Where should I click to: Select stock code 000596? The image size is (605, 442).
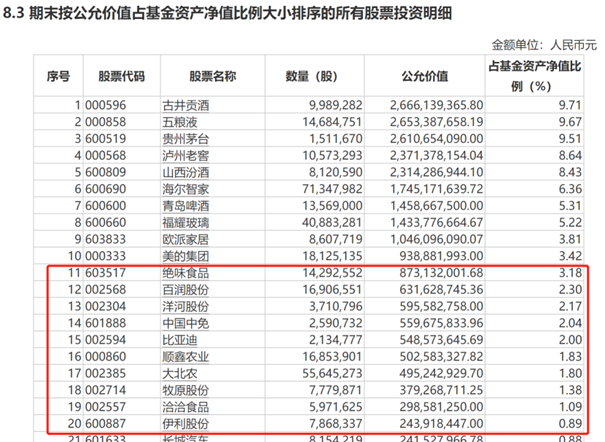pos(106,105)
